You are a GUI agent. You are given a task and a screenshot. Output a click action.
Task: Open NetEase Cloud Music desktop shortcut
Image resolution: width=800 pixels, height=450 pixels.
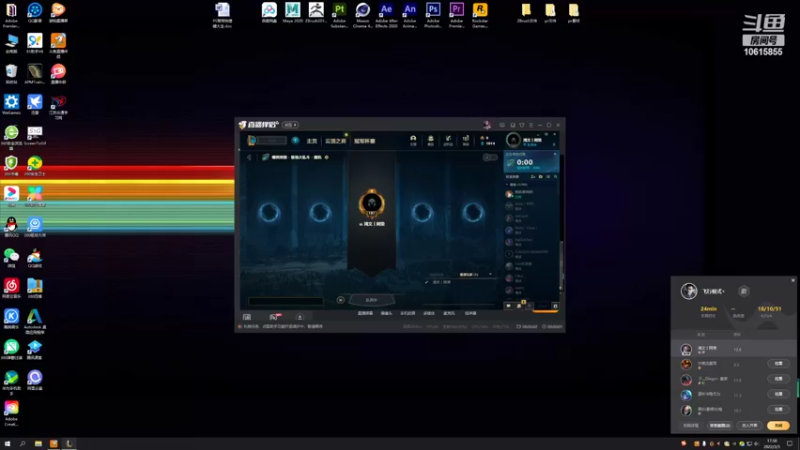pyautogui.click(x=11, y=288)
